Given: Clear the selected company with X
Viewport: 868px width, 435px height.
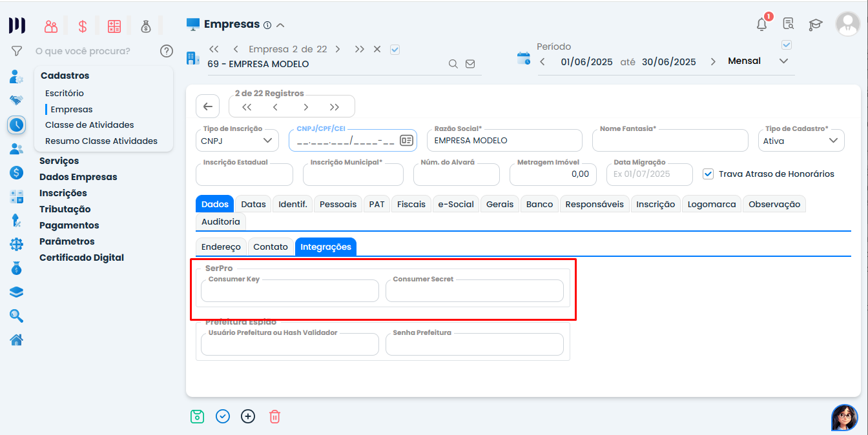Looking at the screenshot, I should click(x=377, y=49).
